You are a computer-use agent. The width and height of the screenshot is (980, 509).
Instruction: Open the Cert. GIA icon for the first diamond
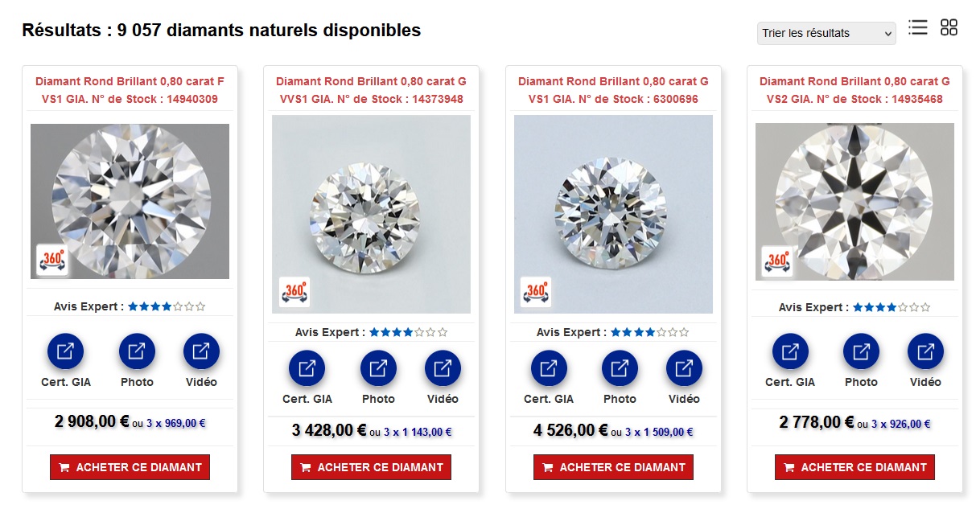[64, 351]
